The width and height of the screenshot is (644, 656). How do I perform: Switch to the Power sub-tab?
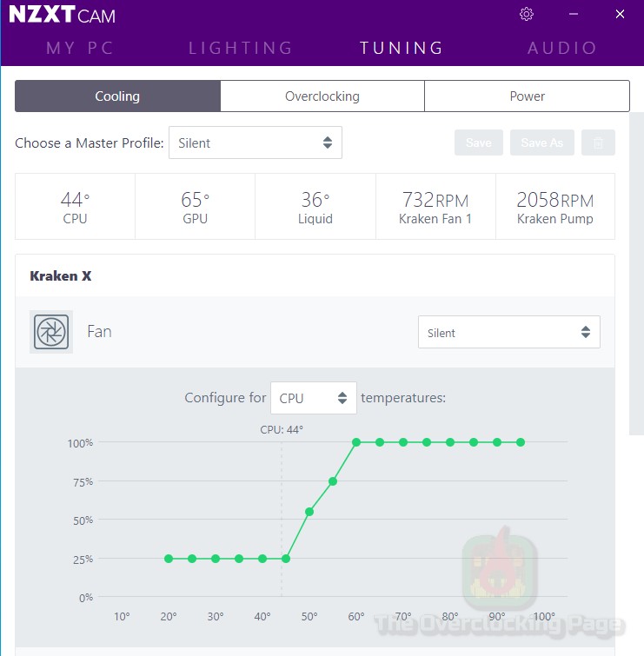[527, 96]
